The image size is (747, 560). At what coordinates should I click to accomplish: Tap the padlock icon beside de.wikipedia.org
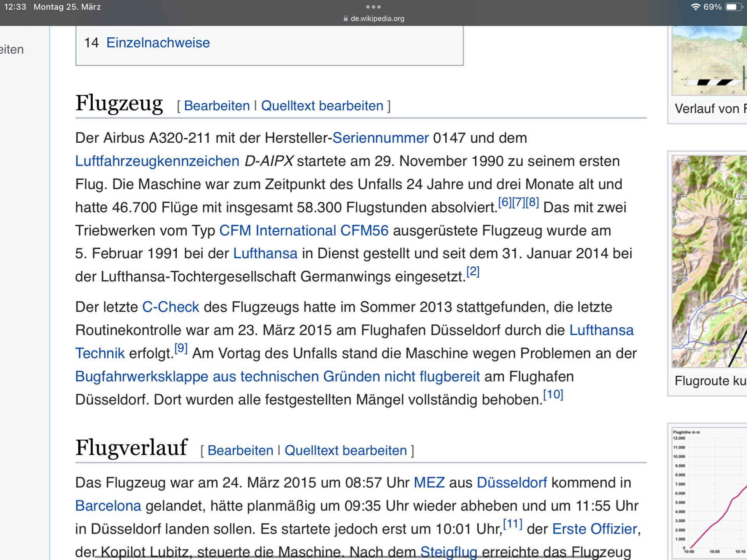[x=345, y=18]
